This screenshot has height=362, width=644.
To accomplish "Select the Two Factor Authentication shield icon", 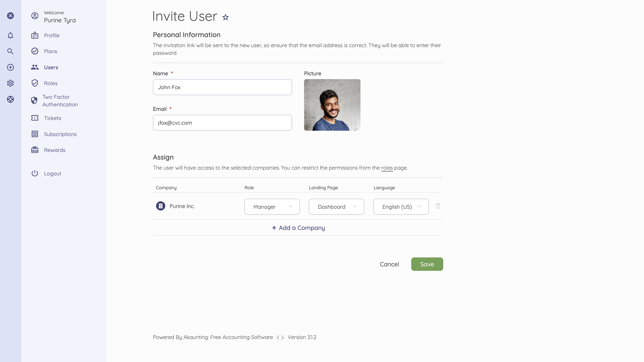I will tap(35, 100).
